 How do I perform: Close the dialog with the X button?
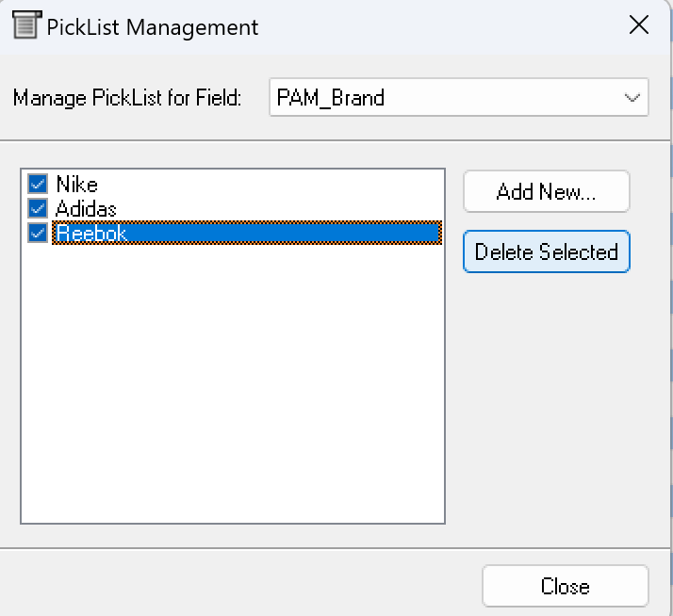[x=638, y=25]
